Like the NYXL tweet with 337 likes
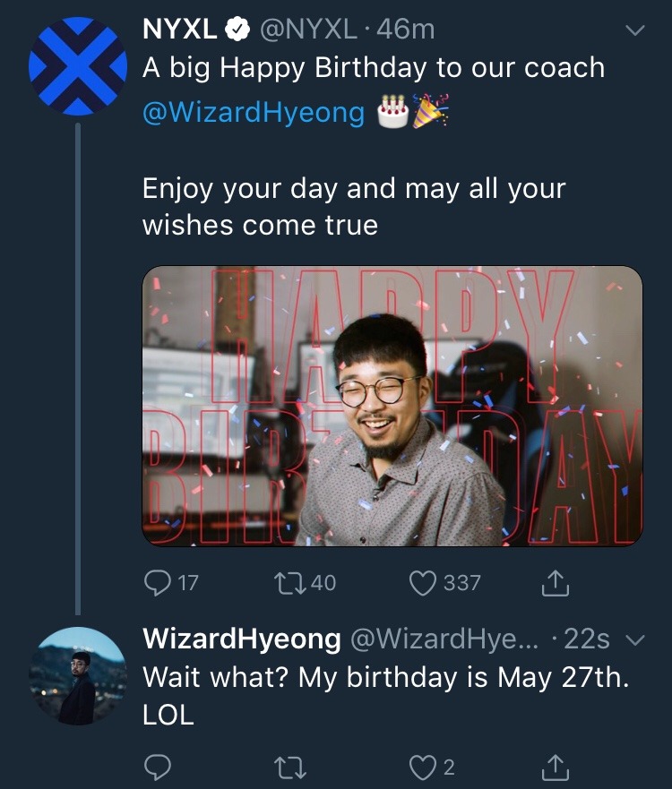 click(x=422, y=583)
